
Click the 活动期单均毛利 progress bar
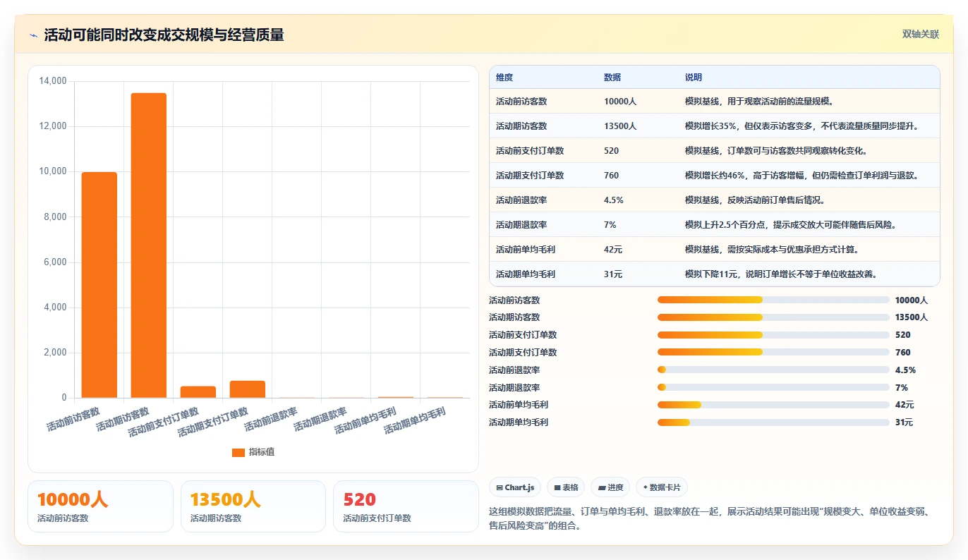tap(773, 422)
